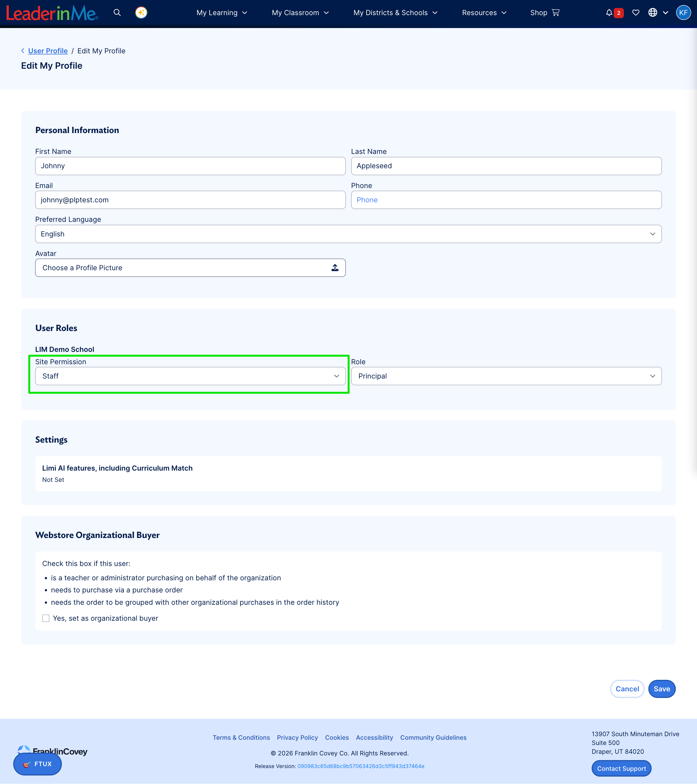Screen dimensions: 697x784
Task: Click the back chevron beside User Profile
Action: (x=23, y=51)
